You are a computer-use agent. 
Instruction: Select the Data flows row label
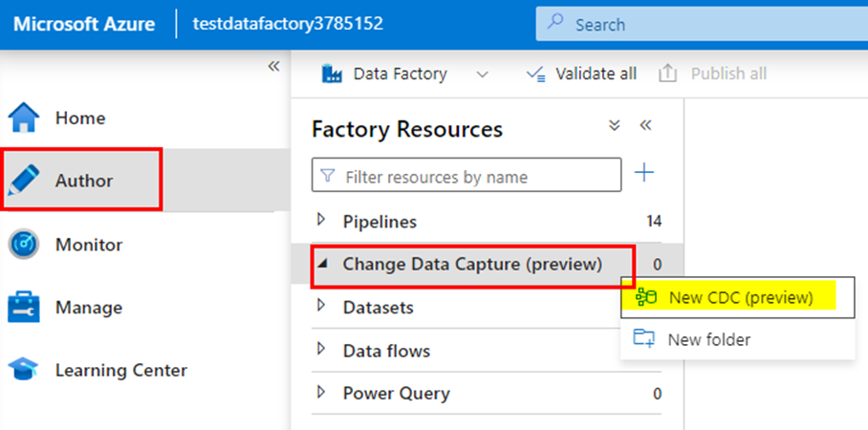coord(386,351)
